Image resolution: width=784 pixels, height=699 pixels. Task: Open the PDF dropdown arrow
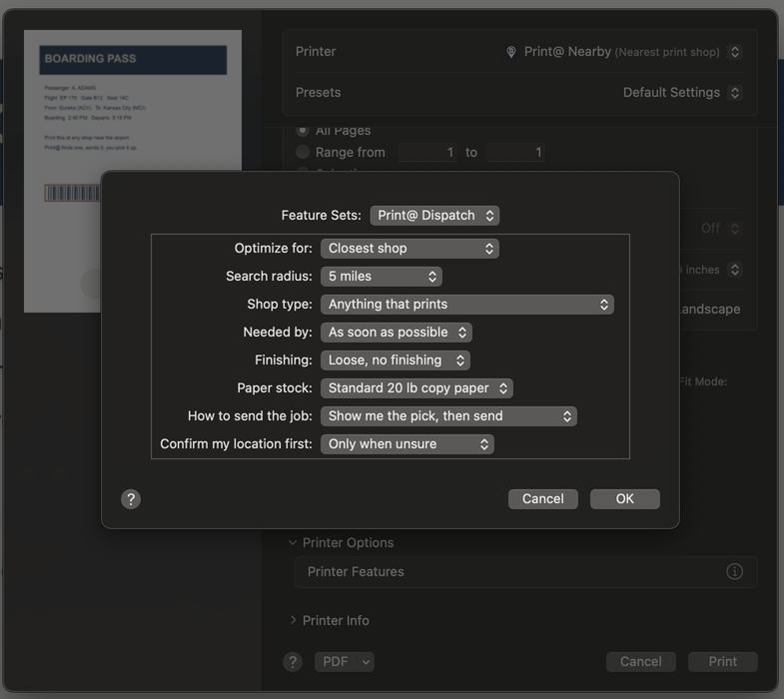pos(366,662)
